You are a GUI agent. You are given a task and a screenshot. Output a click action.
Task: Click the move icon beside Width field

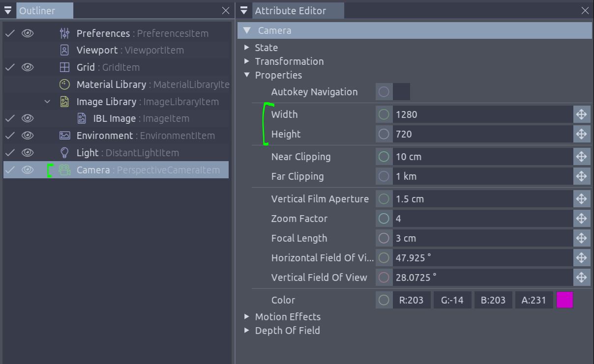[x=581, y=114]
